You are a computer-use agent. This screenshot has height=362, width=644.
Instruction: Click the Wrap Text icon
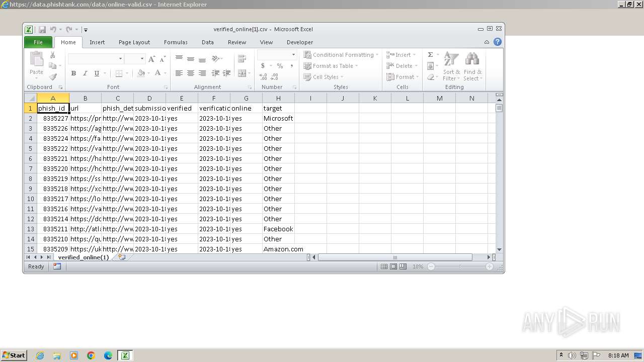[242, 59]
